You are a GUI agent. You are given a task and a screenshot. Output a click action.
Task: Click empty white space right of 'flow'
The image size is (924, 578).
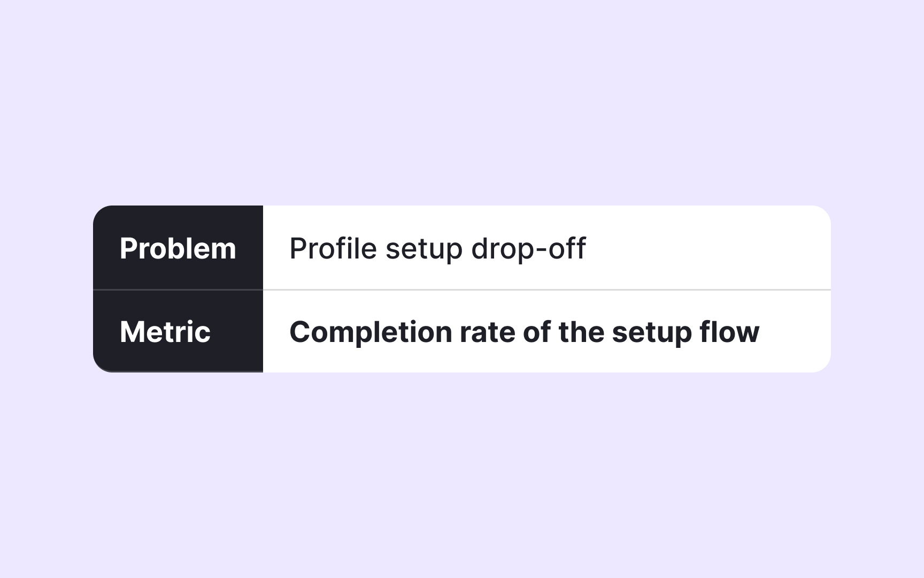coord(796,332)
